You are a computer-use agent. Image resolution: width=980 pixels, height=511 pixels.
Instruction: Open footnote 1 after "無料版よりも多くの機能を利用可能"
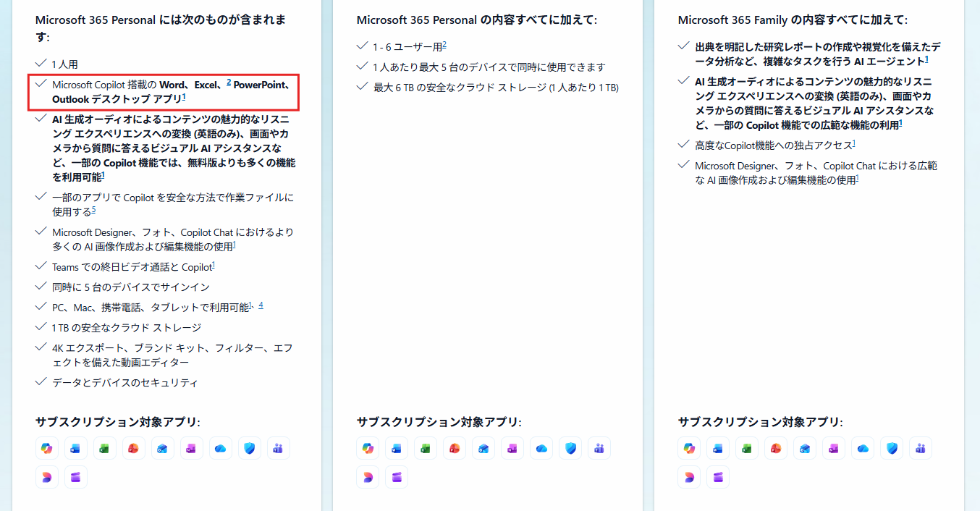(x=104, y=175)
